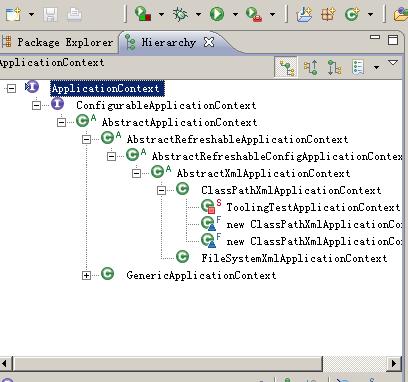Select the ApplicationContext tree item
The height and width of the screenshot is (382, 408).
tap(106, 89)
